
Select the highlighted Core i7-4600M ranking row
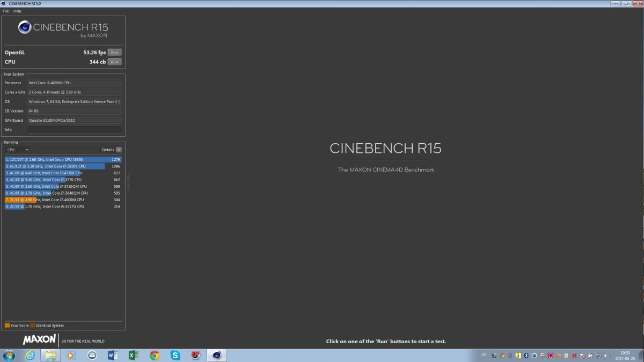coord(63,200)
